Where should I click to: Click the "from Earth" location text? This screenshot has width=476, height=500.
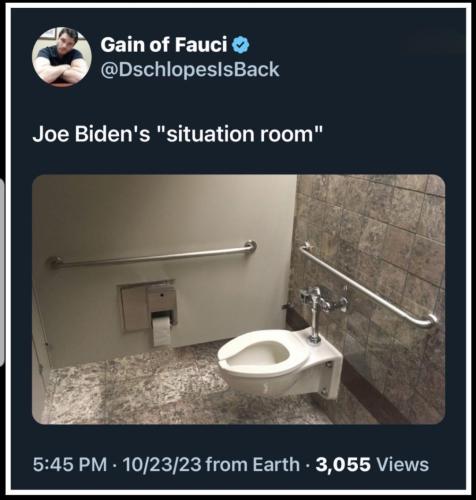[252, 464]
